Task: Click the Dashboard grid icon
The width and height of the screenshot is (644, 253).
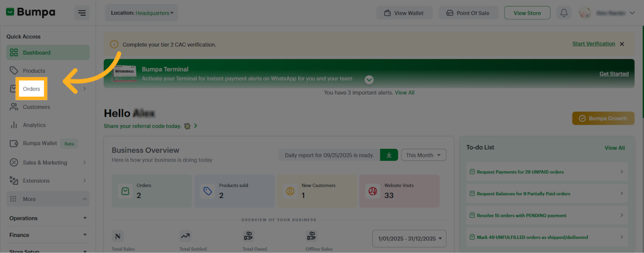Action: [14, 53]
